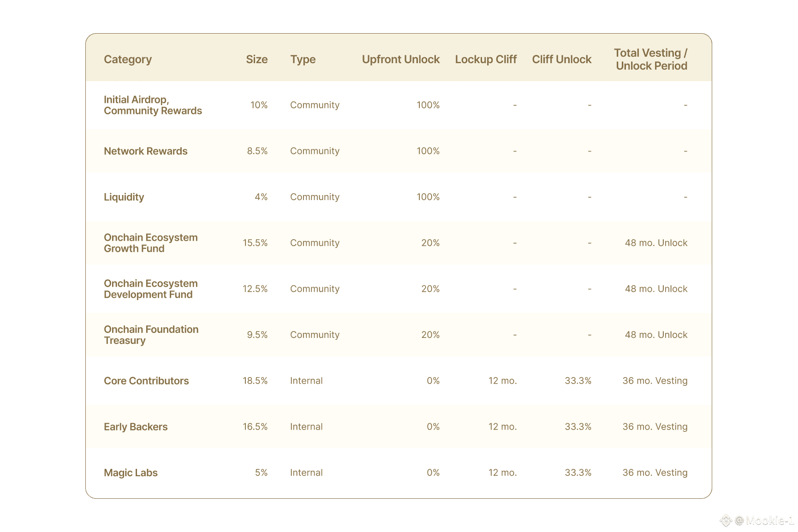798x532 pixels.
Task: Click Internal type in Magic Labs row
Action: pos(306,473)
